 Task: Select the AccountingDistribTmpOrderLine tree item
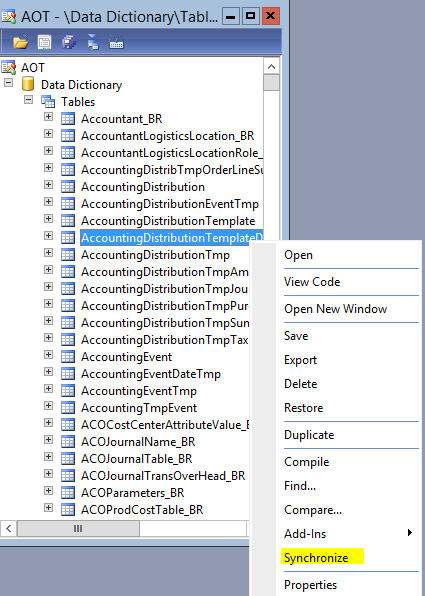[x=172, y=170]
